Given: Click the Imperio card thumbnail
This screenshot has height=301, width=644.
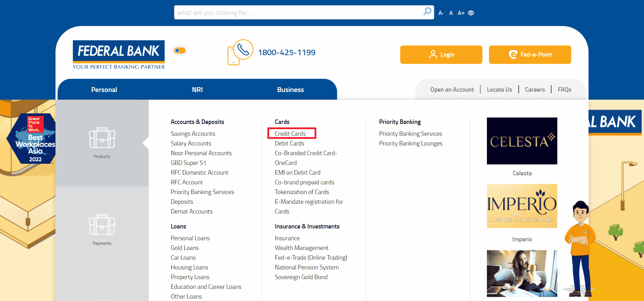Looking at the screenshot, I should click(x=522, y=206).
